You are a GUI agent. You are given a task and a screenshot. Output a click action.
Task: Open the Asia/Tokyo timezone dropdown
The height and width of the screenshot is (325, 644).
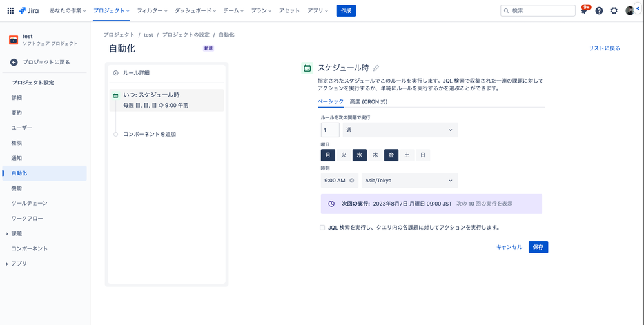(409, 181)
